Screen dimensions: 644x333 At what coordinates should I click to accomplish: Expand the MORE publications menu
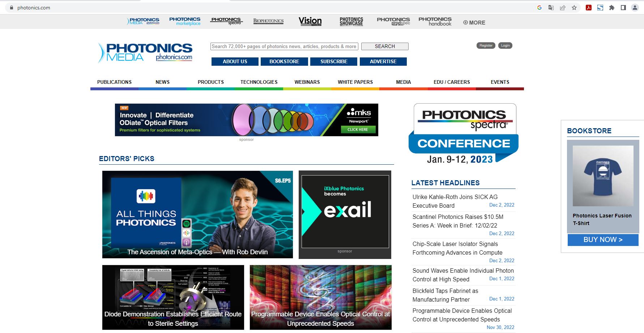point(474,22)
